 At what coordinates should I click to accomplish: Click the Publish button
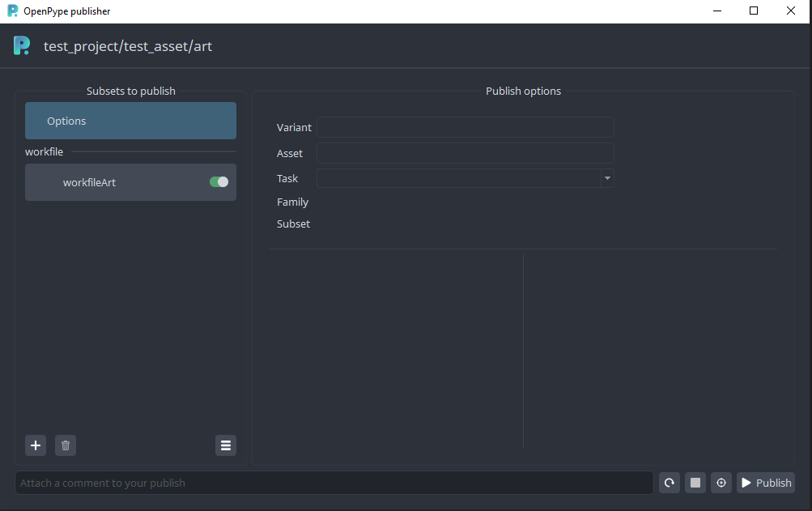click(x=765, y=483)
